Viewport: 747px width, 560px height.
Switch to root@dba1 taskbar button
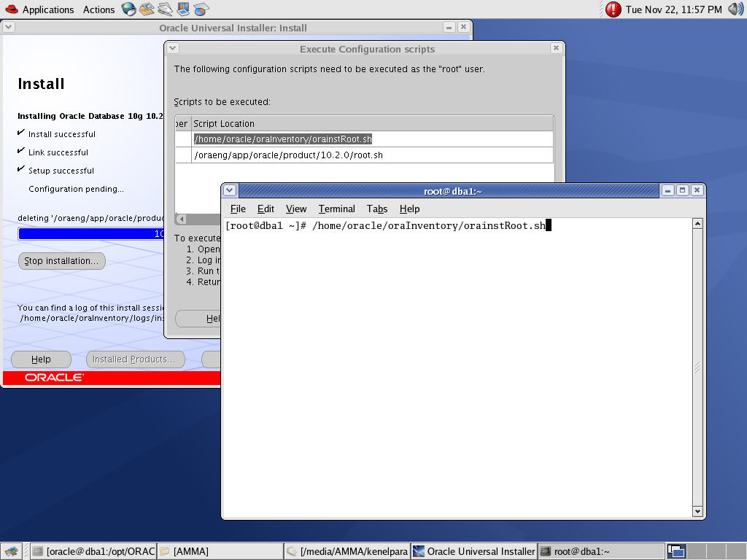click(x=601, y=551)
